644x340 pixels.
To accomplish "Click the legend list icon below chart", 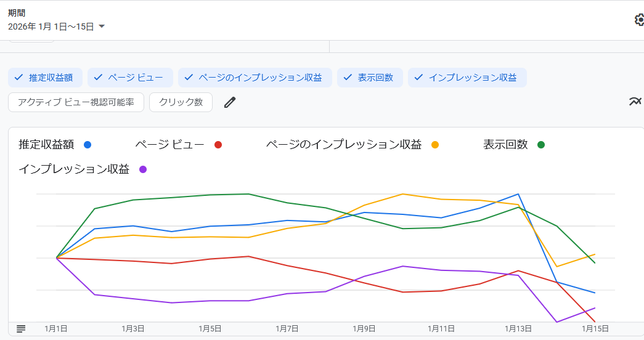I will (x=21, y=328).
